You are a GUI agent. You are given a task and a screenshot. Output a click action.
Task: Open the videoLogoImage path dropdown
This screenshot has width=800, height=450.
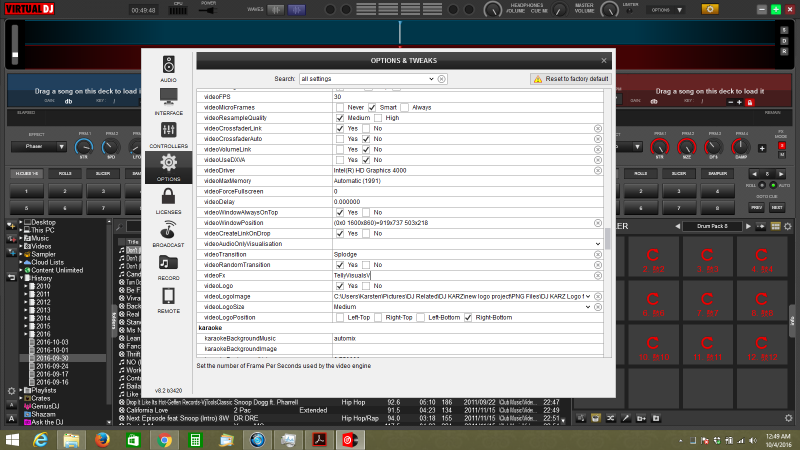(588, 296)
